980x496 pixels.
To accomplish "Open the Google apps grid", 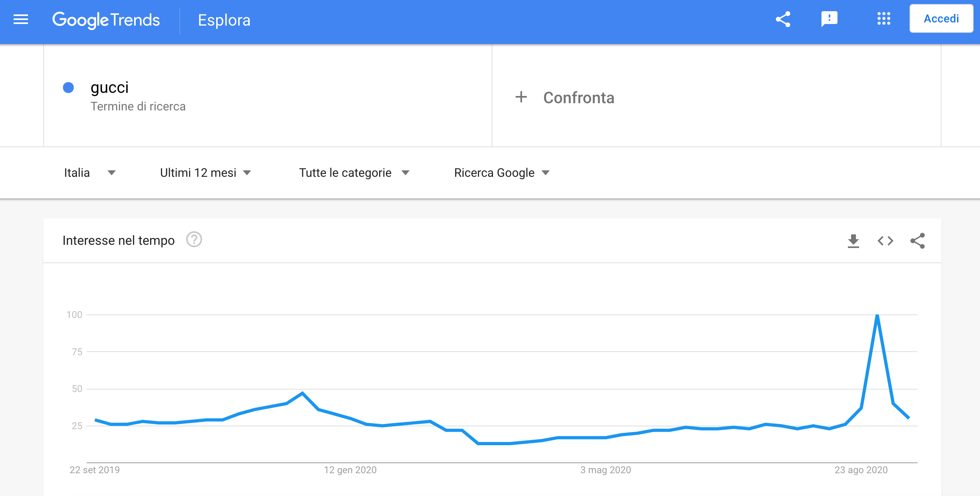I will (x=884, y=19).
